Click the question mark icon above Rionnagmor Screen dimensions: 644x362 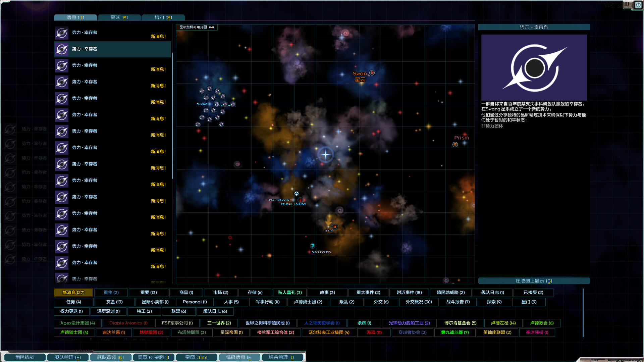[313, 246]
